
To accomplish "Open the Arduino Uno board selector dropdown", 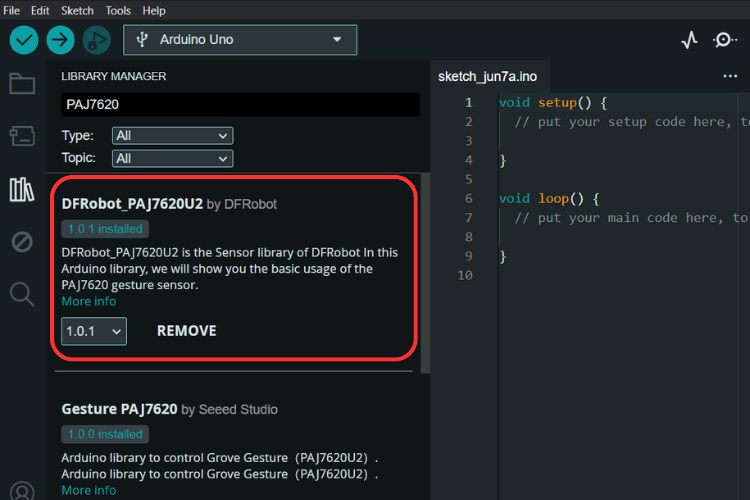I will click(240, 40).
